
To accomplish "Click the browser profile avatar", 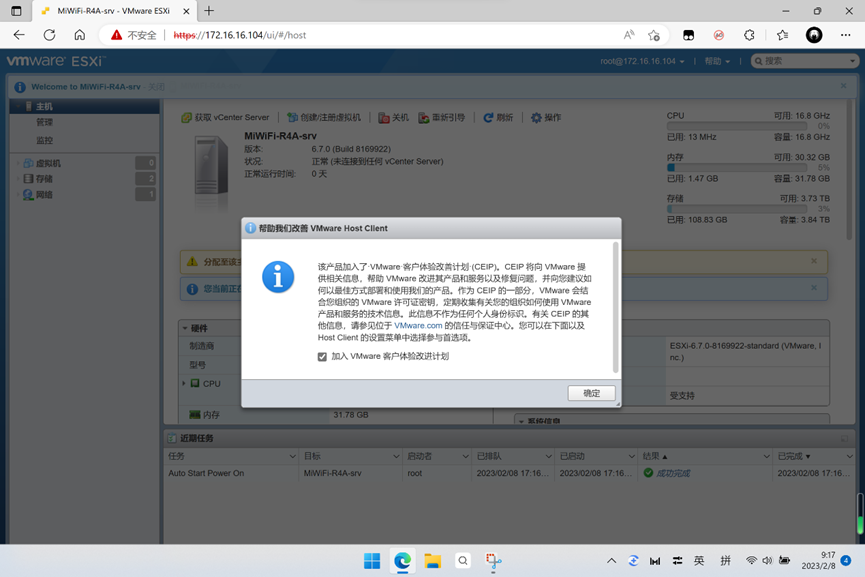I will [x=814, y=35].
